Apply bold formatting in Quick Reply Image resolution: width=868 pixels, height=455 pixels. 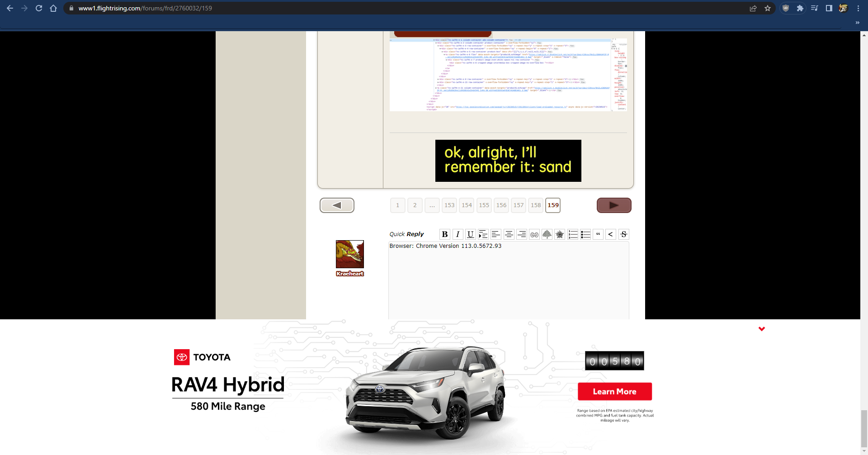tap(445, 234)
